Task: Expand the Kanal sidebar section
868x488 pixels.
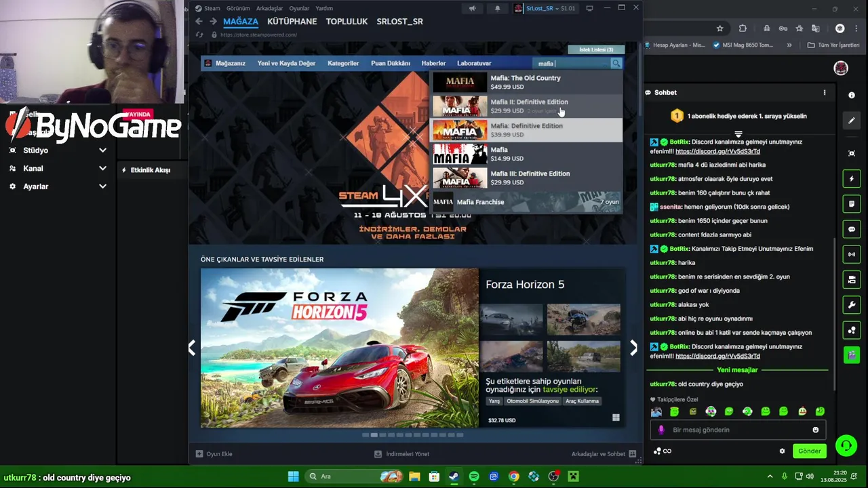Action: tap(57, 168)
